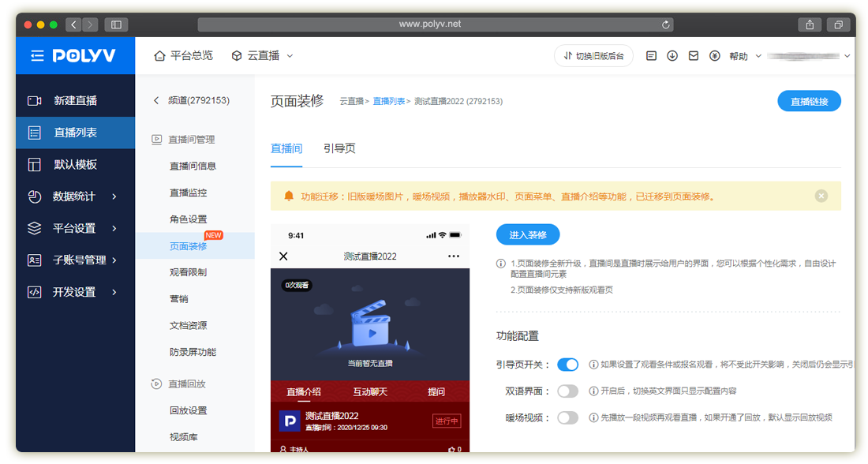Click the download icon in top header
This screenshot has height=464, width=868.
tap(672, 56)
